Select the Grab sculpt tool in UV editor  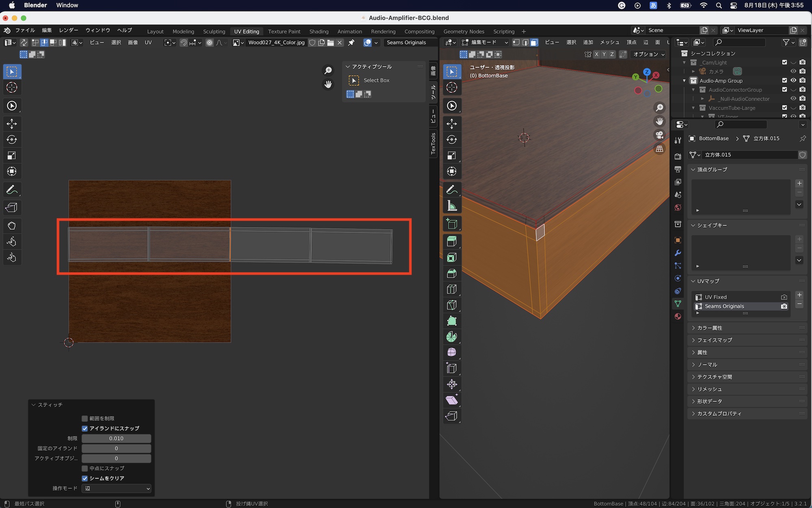11,226
